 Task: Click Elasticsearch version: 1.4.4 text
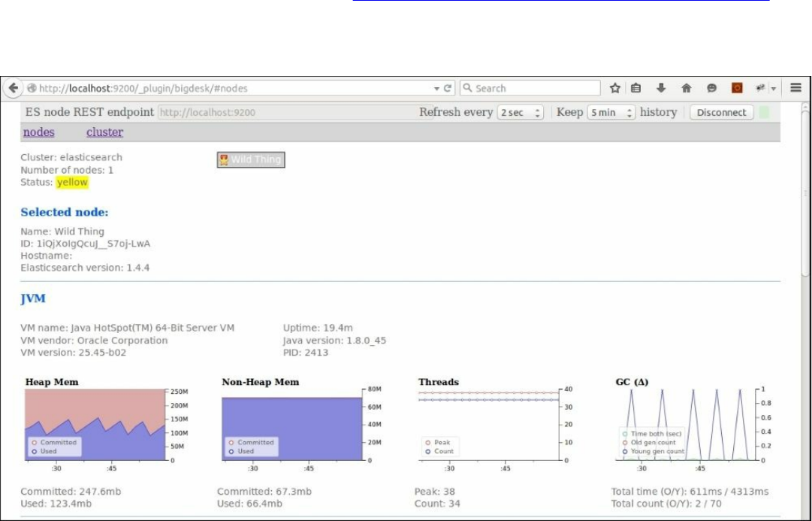pos(85,268)
